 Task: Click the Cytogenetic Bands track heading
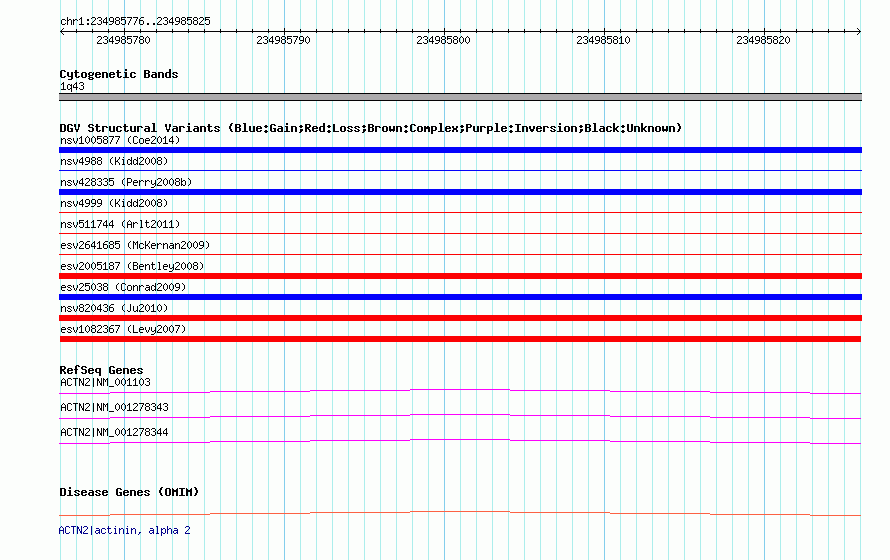[x=119, y=74]
